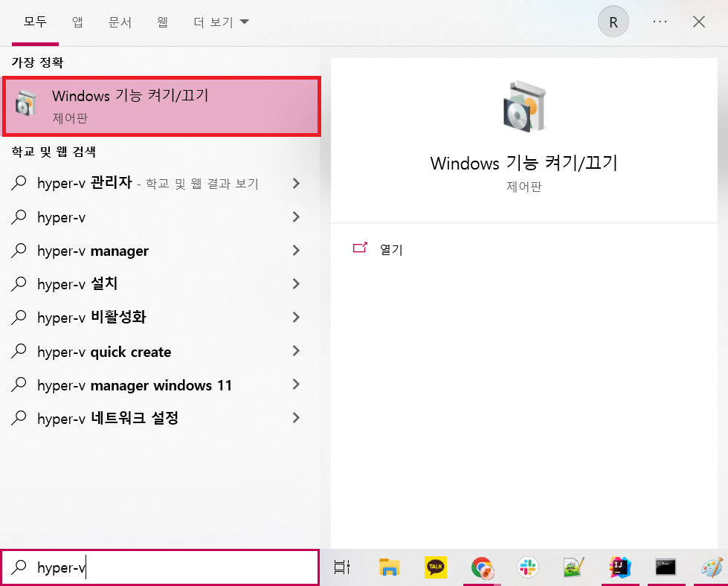Open Notepad++ from the taskbar

pyautogui.click(x=574, y=567)
